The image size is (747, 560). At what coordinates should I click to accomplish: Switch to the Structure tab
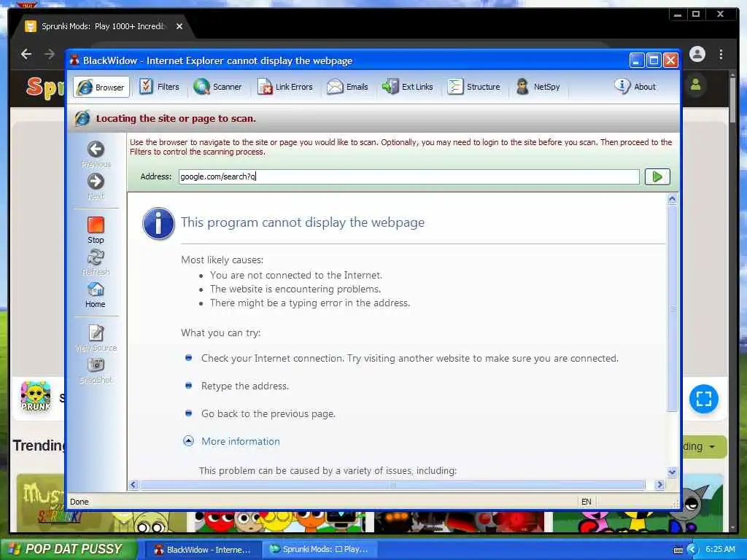(473, 87)
